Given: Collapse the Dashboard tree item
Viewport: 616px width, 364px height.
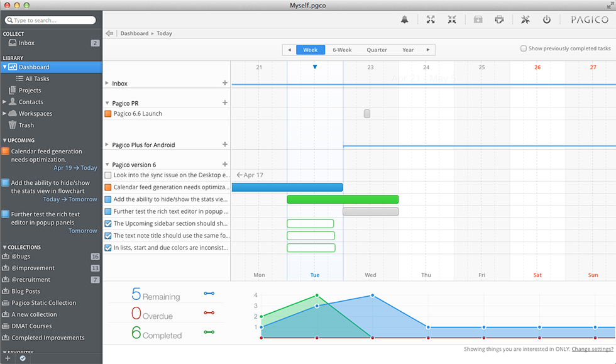Looking at the screenshot, I should click(x=4, y=67).
